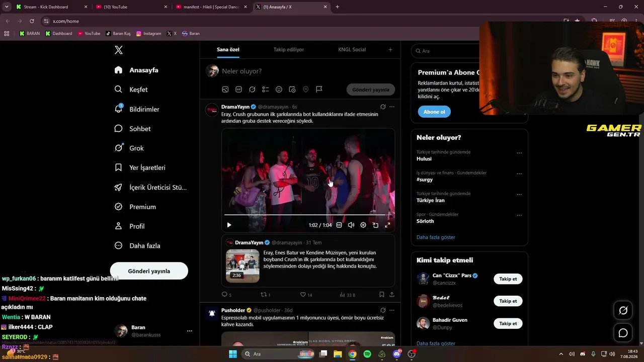
Task: Open Grok actions on Pusholder post
Action: [383, 310]
